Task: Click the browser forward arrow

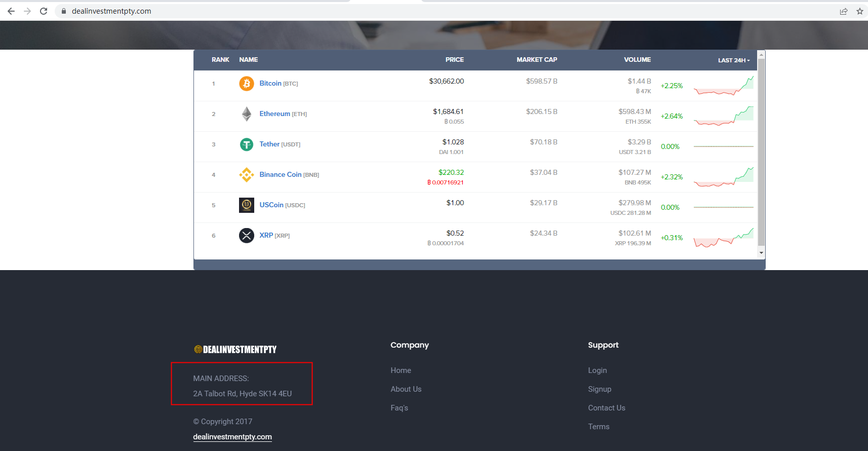Action: (x=27, y=11)
